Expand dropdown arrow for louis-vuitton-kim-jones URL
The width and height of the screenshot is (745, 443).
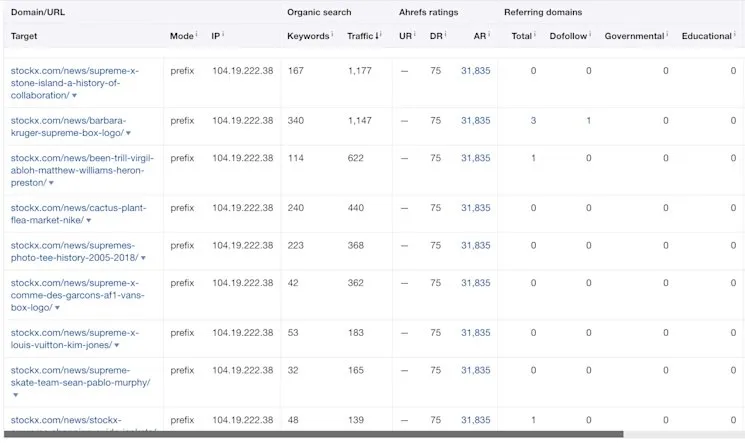(117, 346)
